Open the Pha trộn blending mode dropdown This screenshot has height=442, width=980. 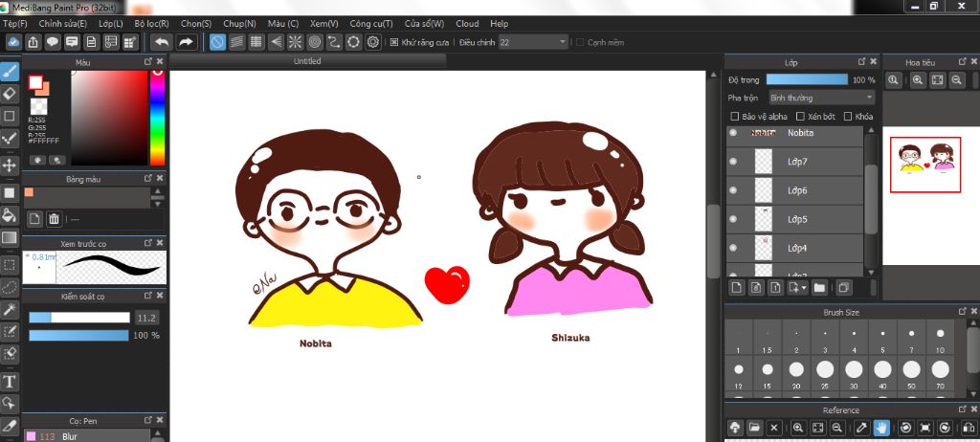[821, 98]
